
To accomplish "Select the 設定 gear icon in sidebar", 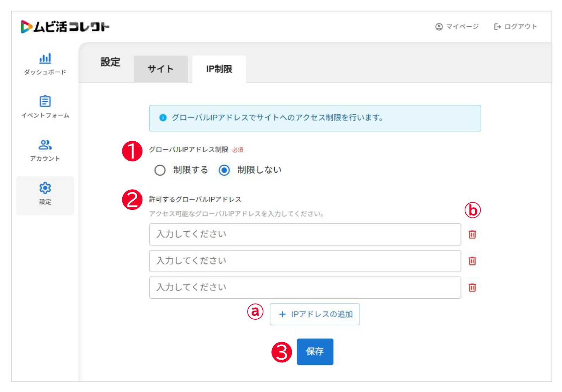I will point(45,188).
